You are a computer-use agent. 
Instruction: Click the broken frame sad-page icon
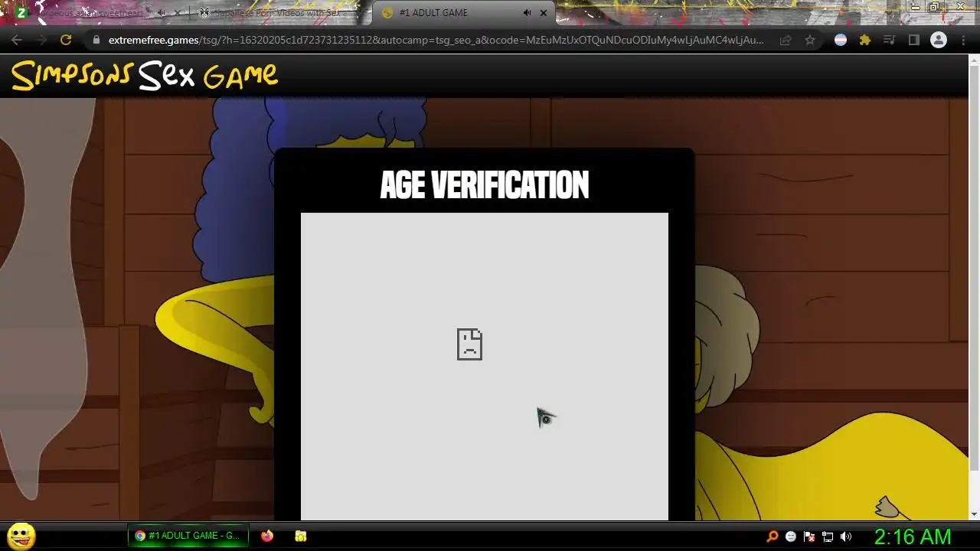tap(469, 344)
